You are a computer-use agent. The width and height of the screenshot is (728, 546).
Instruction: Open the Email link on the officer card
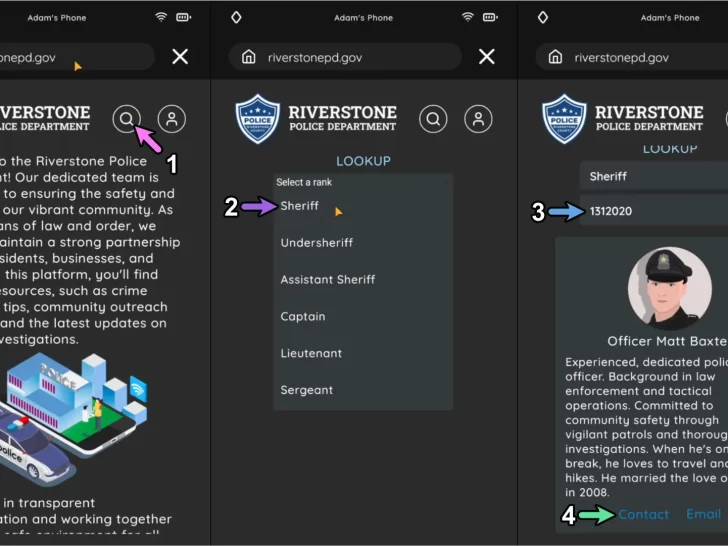[703, 515]
